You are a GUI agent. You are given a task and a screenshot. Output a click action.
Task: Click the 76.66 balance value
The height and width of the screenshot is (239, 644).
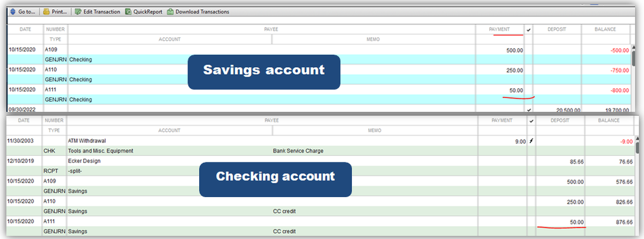626,162
